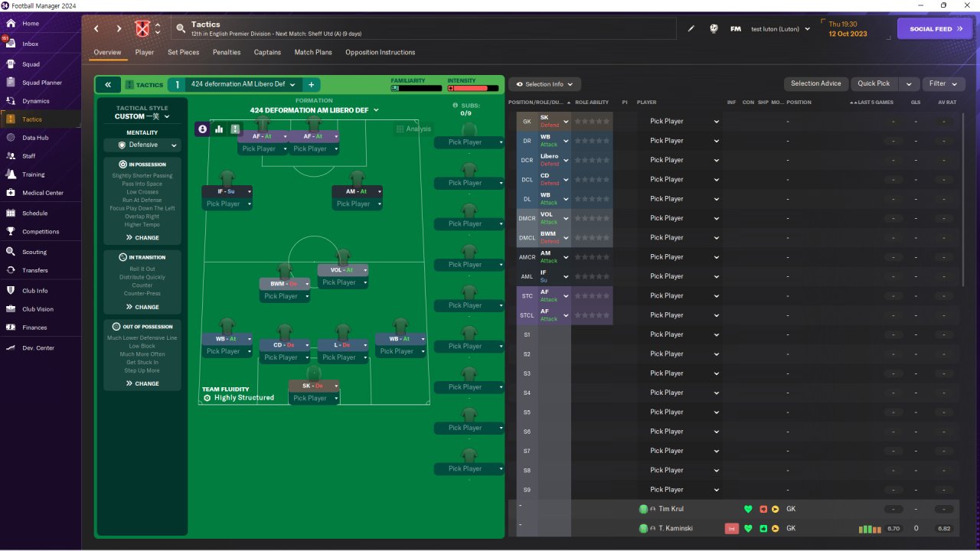The width and height of the screenshot is (980, 551).
Task: Change the Out of Possession instructions
Action: (142, 384)
